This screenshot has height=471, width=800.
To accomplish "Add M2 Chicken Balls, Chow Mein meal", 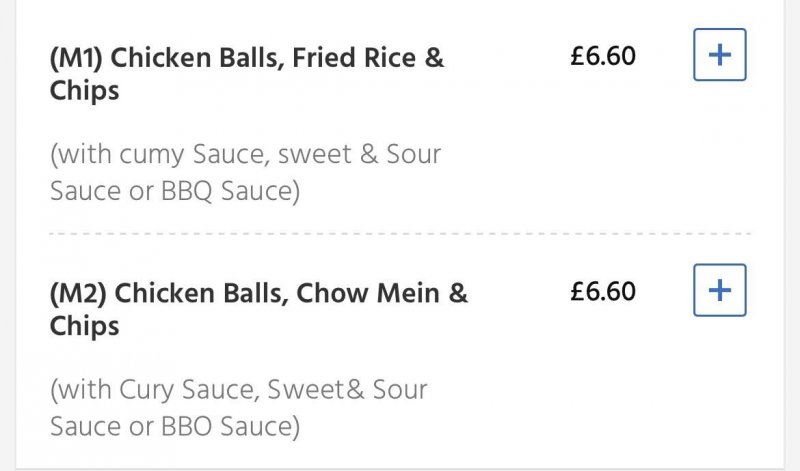I will click(719, 291).
